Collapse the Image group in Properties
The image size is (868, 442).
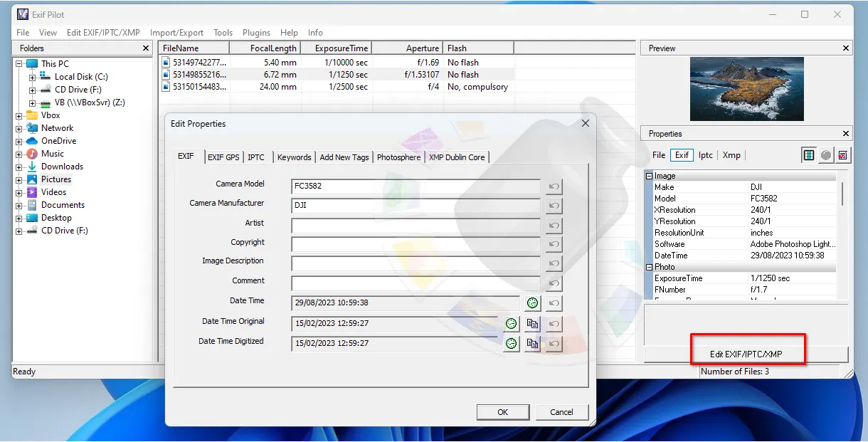(x=649, y=176)
